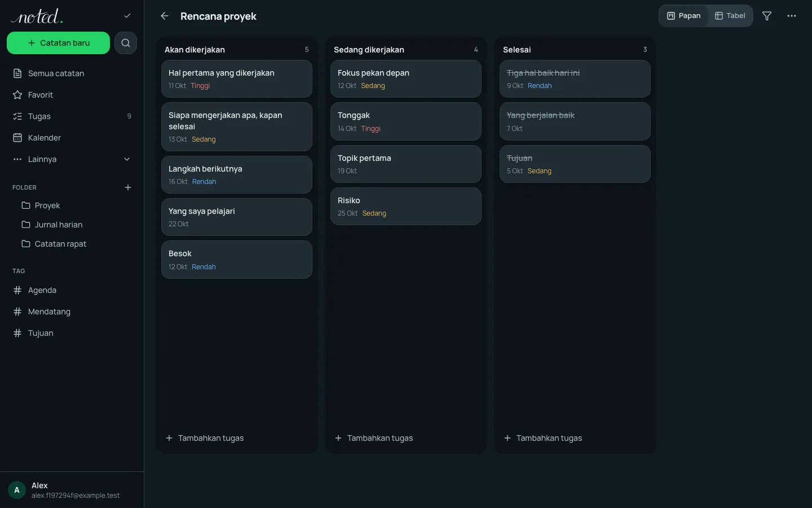Image resolution: width=812 pixels, height=508 pixels.
Task: Click the hash icon beside Agenda
Action: [x=17, y=290]
